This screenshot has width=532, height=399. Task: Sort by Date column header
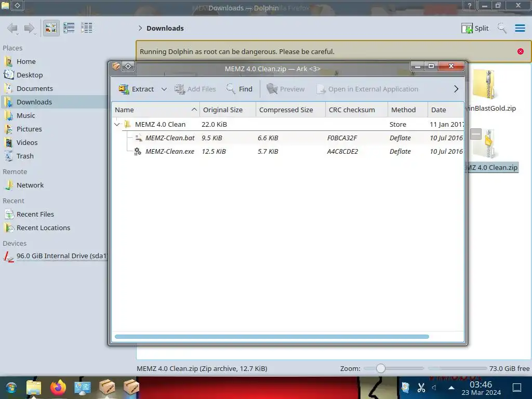tap(445, 110)
